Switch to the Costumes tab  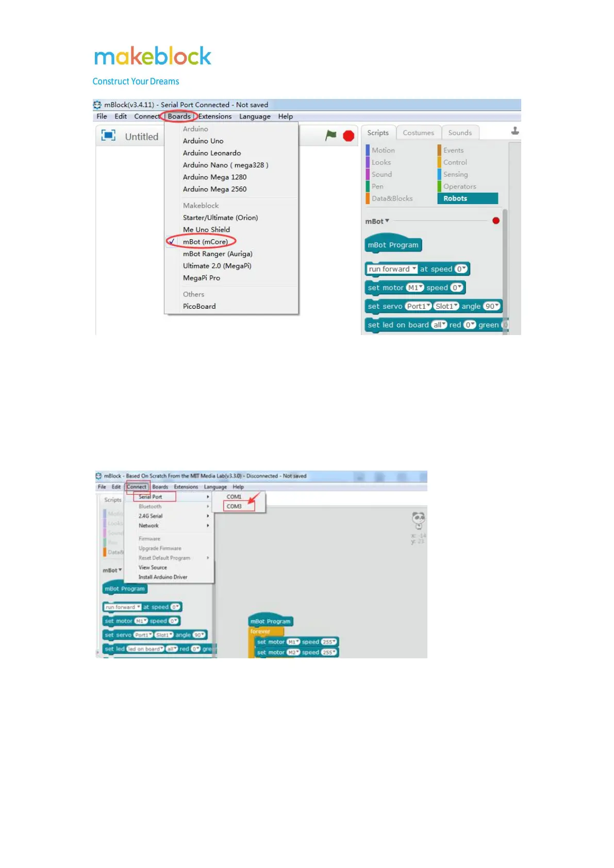418,133
